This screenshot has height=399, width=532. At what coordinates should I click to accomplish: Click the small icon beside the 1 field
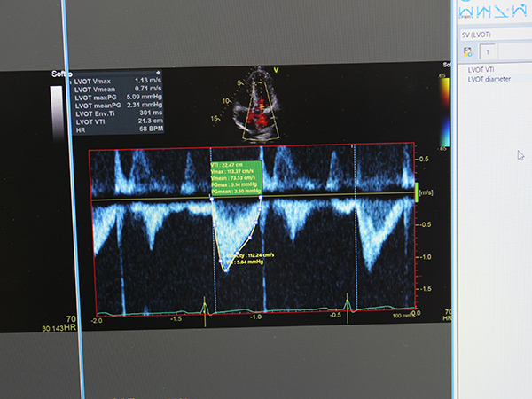468,52
